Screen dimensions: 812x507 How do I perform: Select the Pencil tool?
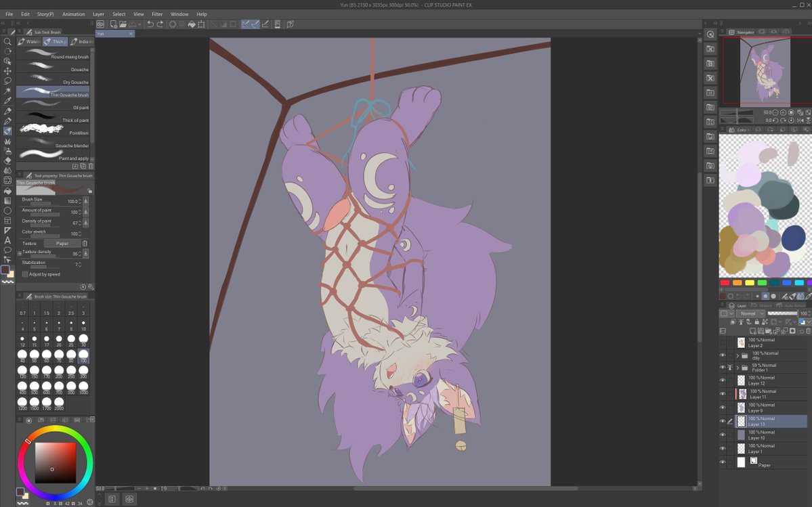[x=7, y=121]
